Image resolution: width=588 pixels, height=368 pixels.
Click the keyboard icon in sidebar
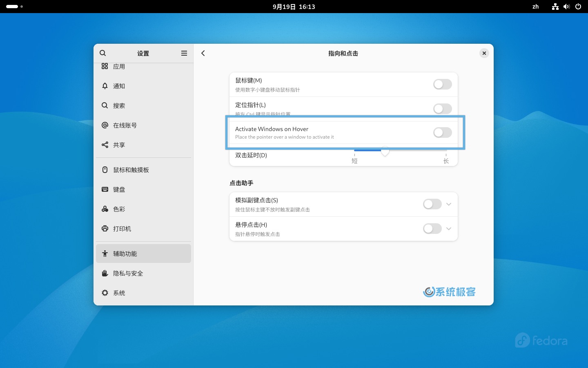click(x=105, y=189)
